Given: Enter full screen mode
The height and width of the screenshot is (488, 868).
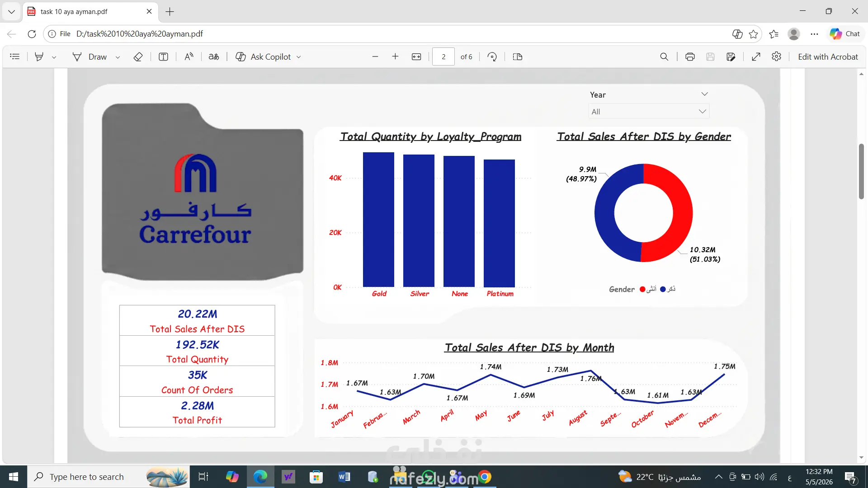Looking at the screenshot, I should tap(756, 56).
